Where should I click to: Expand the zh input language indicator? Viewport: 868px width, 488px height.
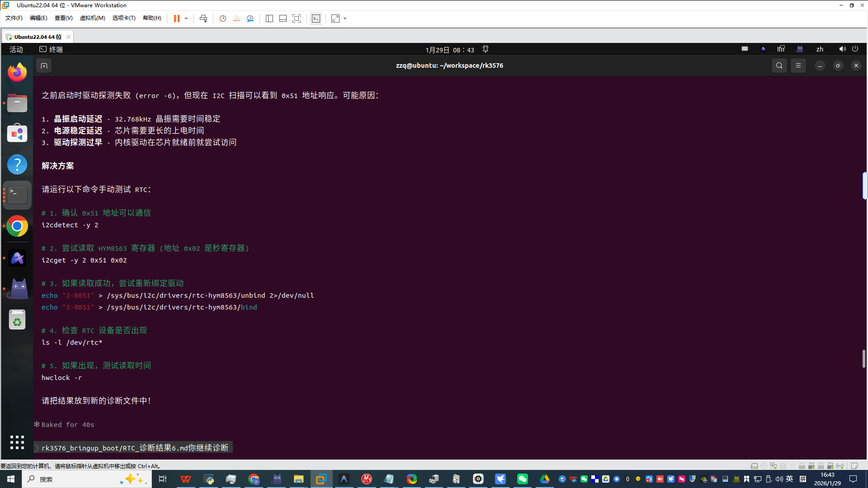(820, 49)
